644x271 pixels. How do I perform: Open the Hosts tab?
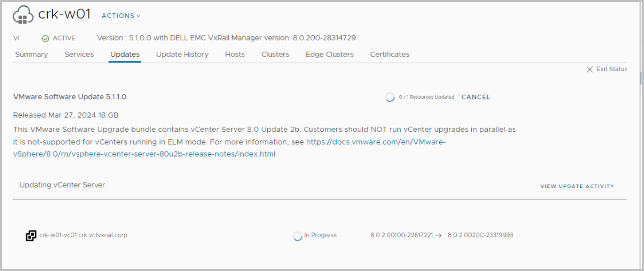235,55
